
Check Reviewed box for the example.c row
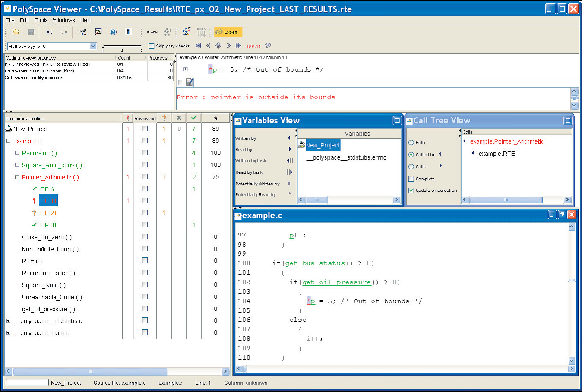(x=145, y=141)
